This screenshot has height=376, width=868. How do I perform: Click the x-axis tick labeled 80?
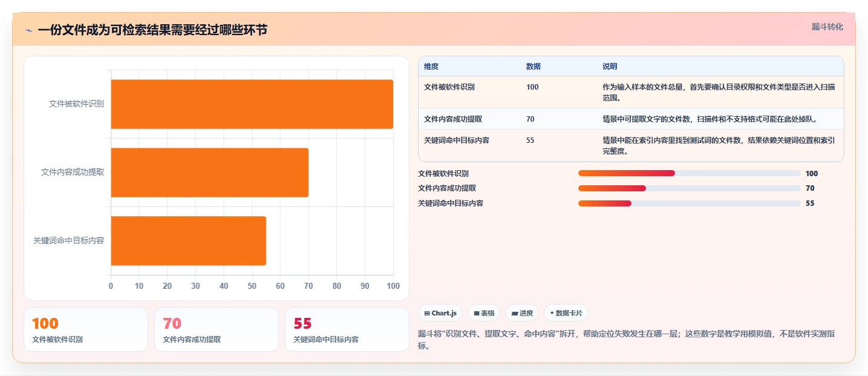(x=337, y=286)
